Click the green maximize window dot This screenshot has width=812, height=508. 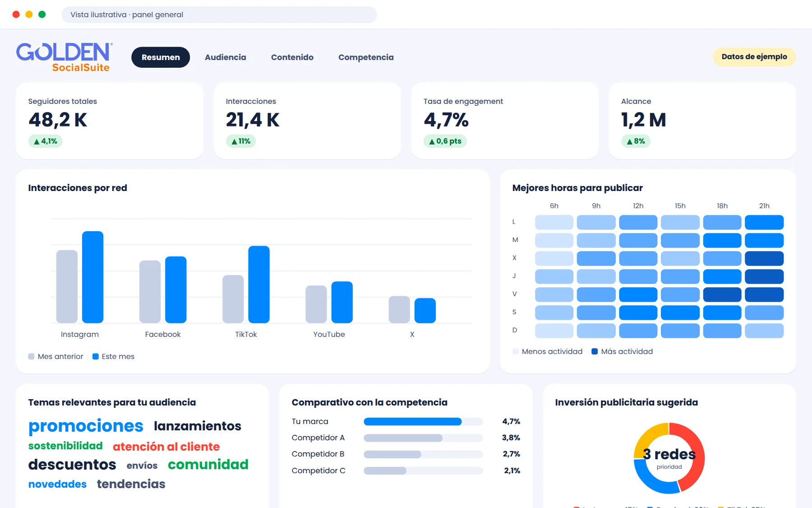tap(42, 14)
